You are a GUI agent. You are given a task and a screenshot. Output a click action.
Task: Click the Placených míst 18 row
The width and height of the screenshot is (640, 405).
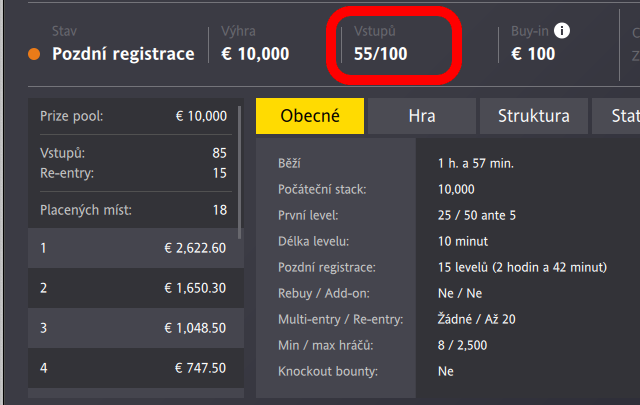click(133, 210)
